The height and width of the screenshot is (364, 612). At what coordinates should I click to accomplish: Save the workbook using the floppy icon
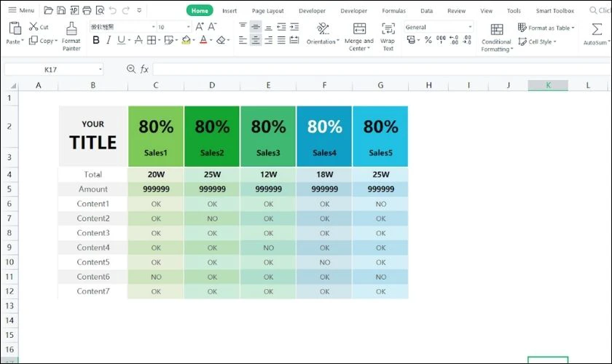(61, 10)
